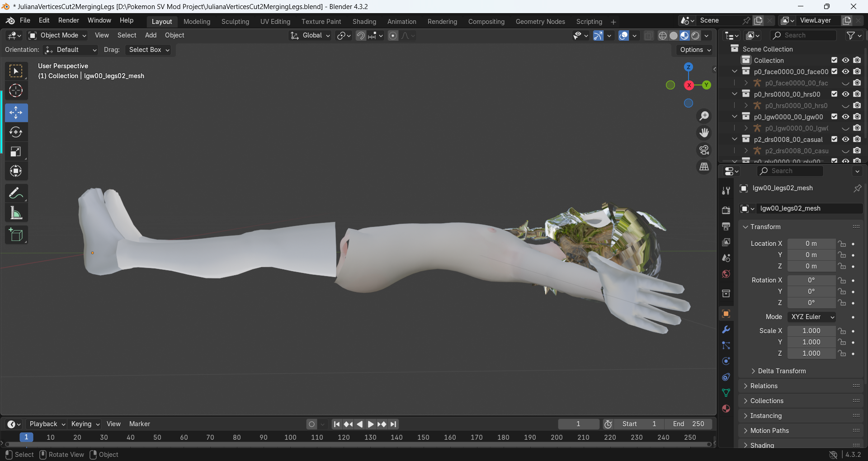Disable render for Collection camera icon

(x=857, y=60)
